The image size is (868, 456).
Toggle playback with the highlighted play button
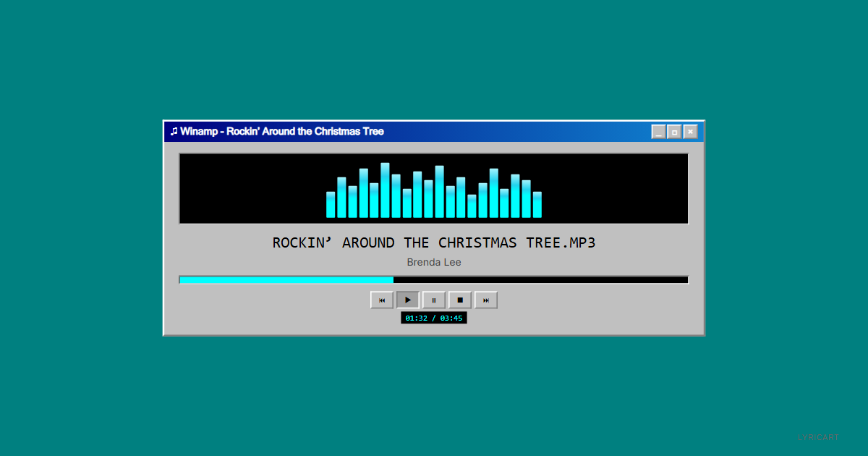tap(407, 300)
